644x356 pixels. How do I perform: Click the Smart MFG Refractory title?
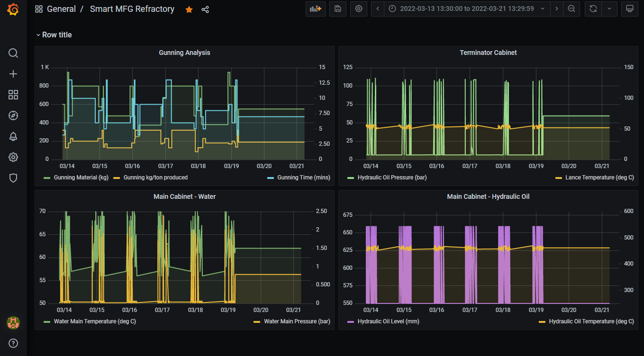point(132,9)
